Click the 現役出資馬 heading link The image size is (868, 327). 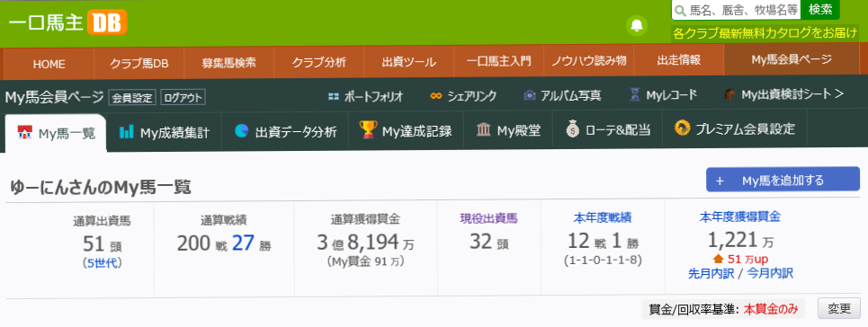tap(488, 218)
